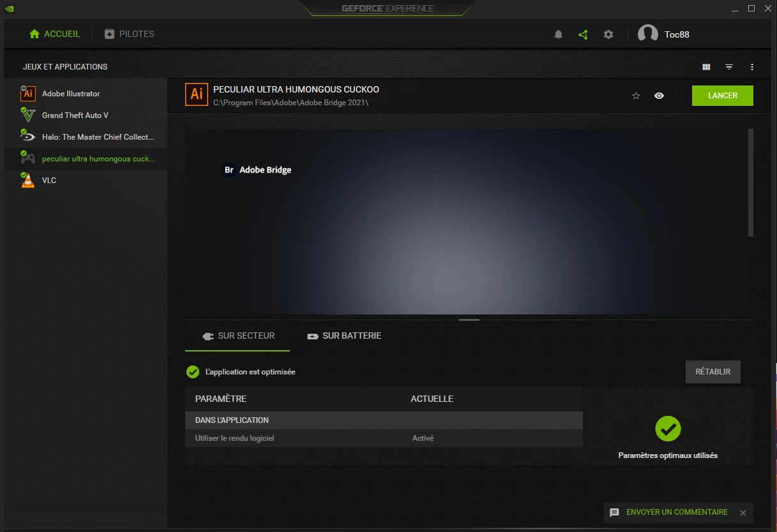Image resolution: width=777 pixels, height=532 pixels.
Task: Switch to the Sur secteur tab
Action: pyautogui.click(x=238, y=336)
